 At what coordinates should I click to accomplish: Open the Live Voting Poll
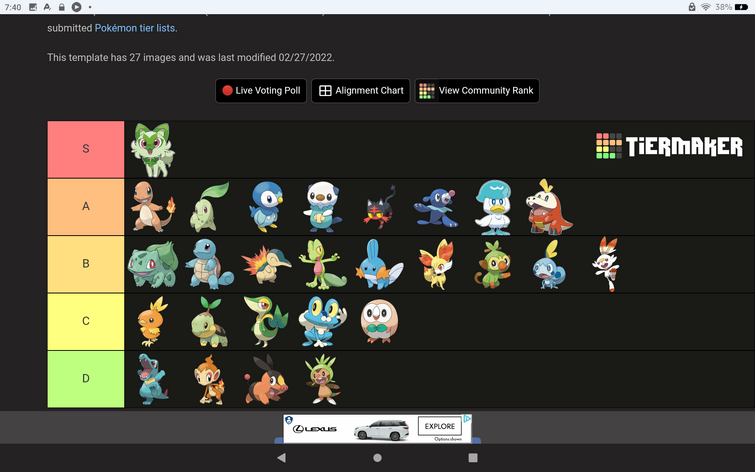[x=261, y=91]
